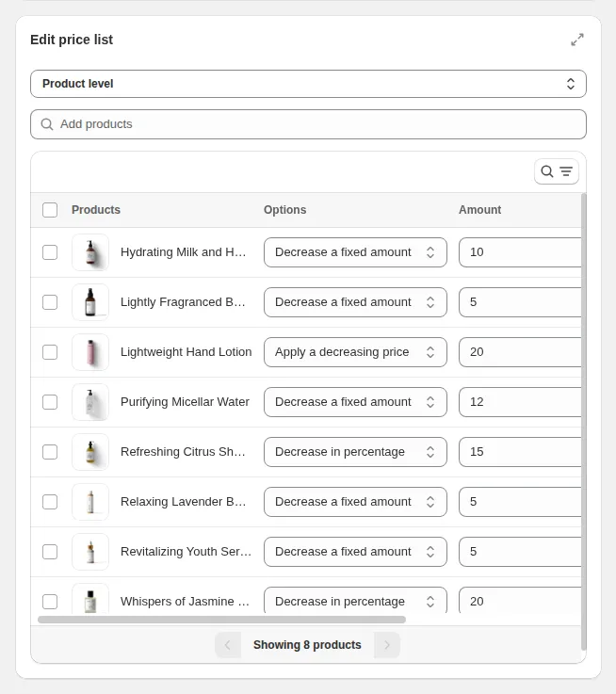Click the Whispers of Jasmine … name
The width and height of the screenshot is (616, 694).
[x=185, y=602]
